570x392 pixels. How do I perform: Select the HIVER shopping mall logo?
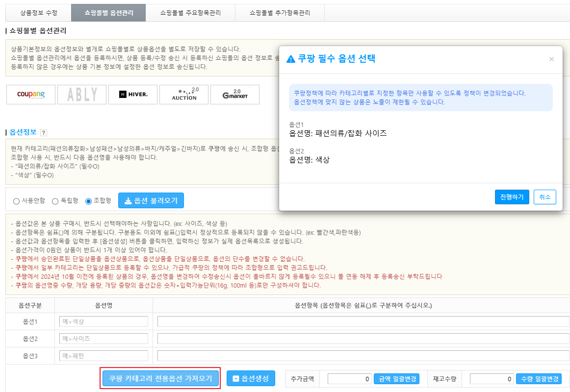click(133, 94)
